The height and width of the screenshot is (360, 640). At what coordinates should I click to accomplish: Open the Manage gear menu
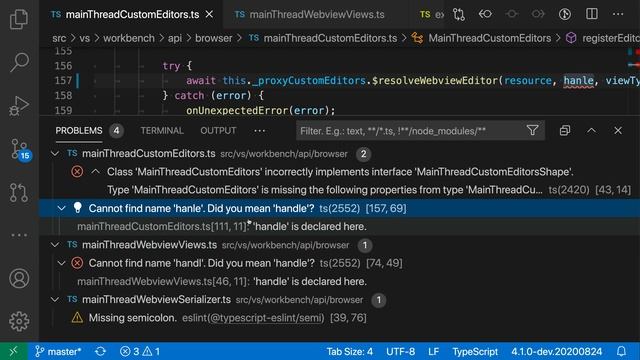click(19, 322)
